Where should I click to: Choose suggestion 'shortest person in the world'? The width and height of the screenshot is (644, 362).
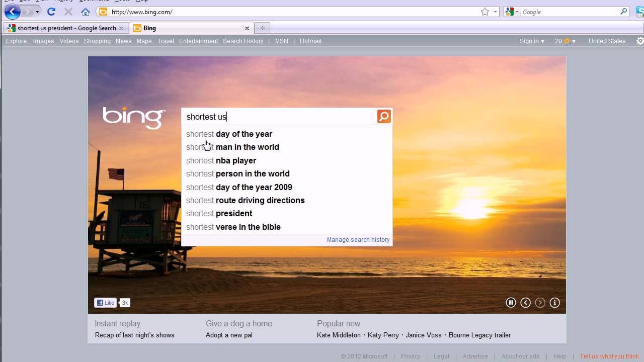tap(287, 173)
